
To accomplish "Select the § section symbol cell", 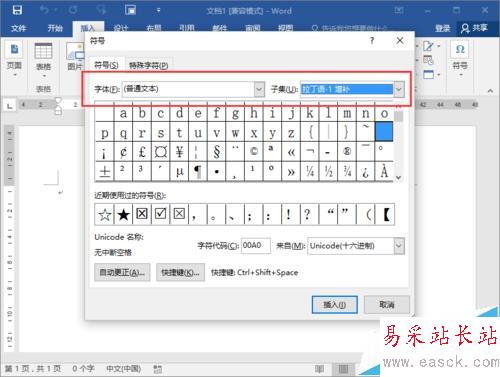I will [x=217, y=152].
